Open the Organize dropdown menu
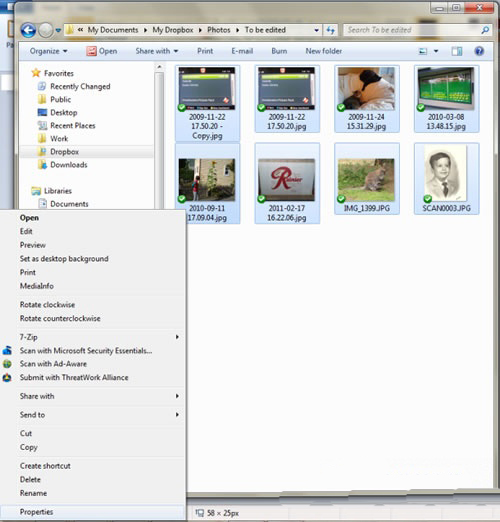The height and width of the screenshot is (522, 500). (49, 51)
